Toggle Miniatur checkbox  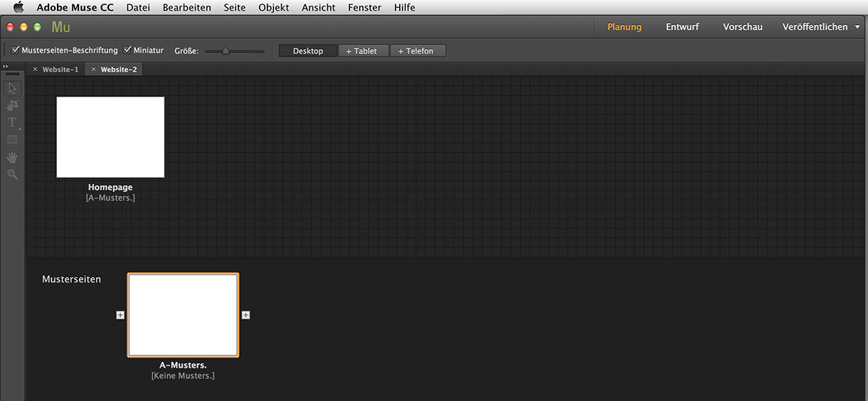127,51
